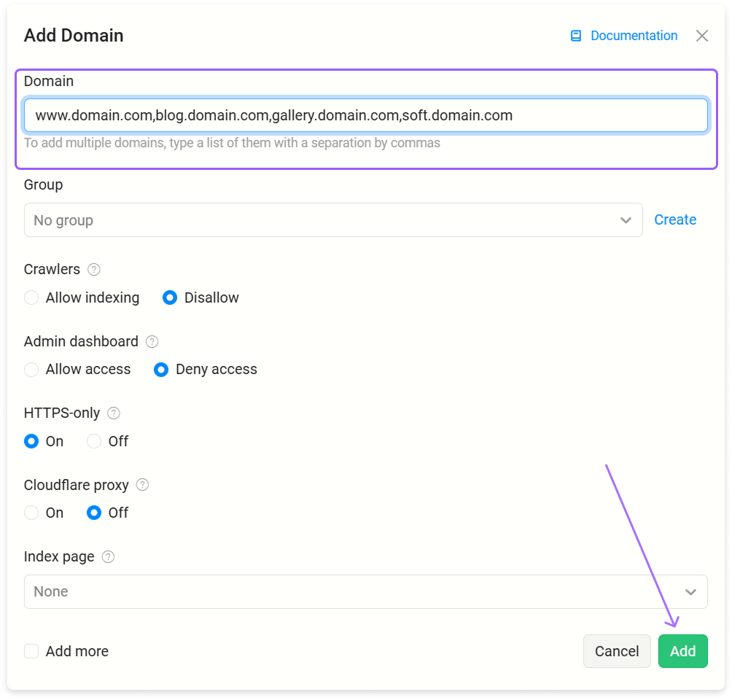
Task: Click the HTTPS-only help question icon
Action: (x=114, y=413)
